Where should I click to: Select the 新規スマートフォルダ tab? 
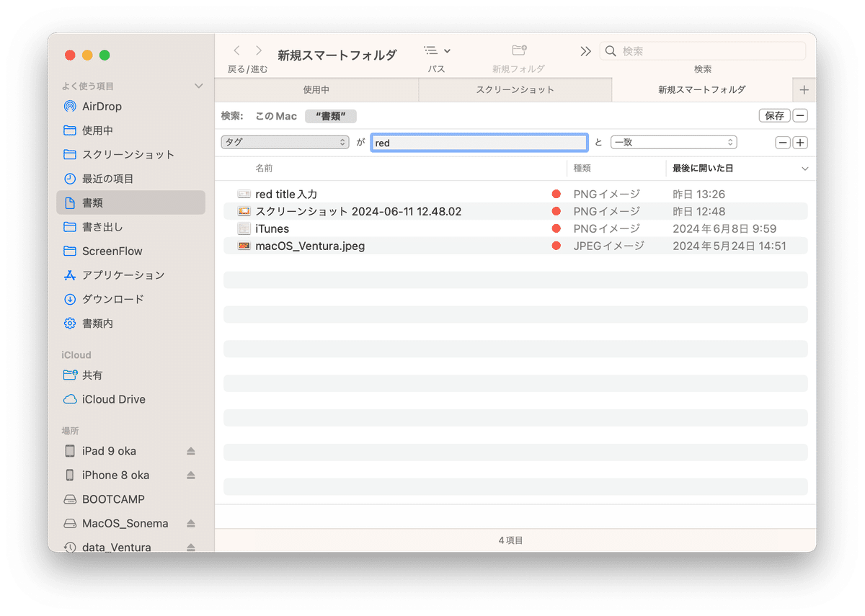pos(702,90)
